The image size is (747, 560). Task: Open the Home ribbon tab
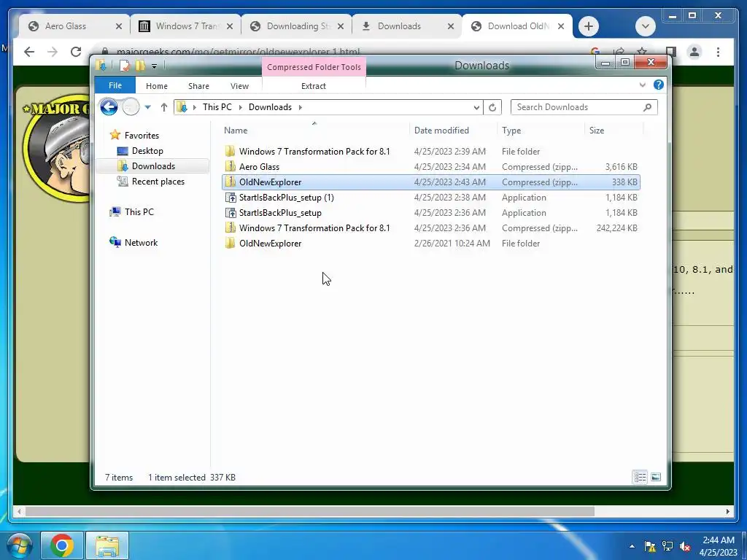pos(157,86)
